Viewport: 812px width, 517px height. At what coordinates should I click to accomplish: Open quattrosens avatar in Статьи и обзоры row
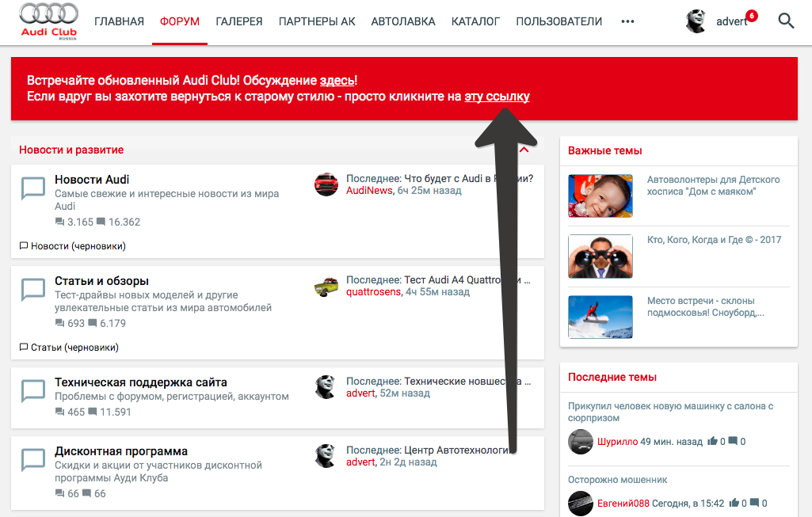326,286
